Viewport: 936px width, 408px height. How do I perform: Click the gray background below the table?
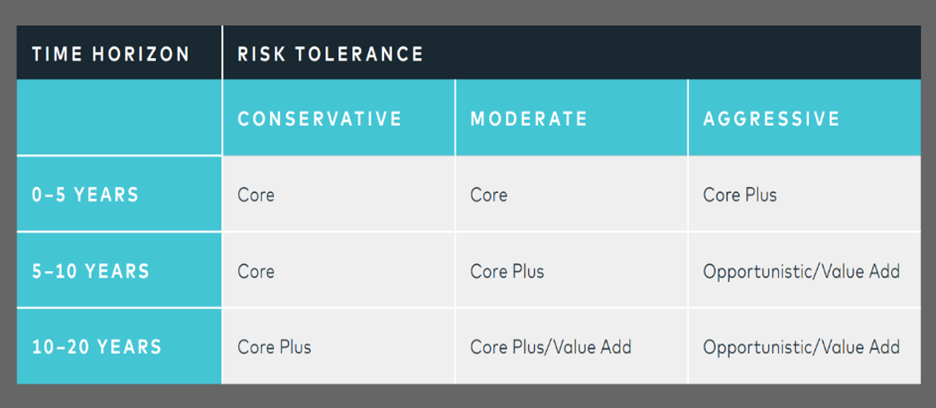468,396
